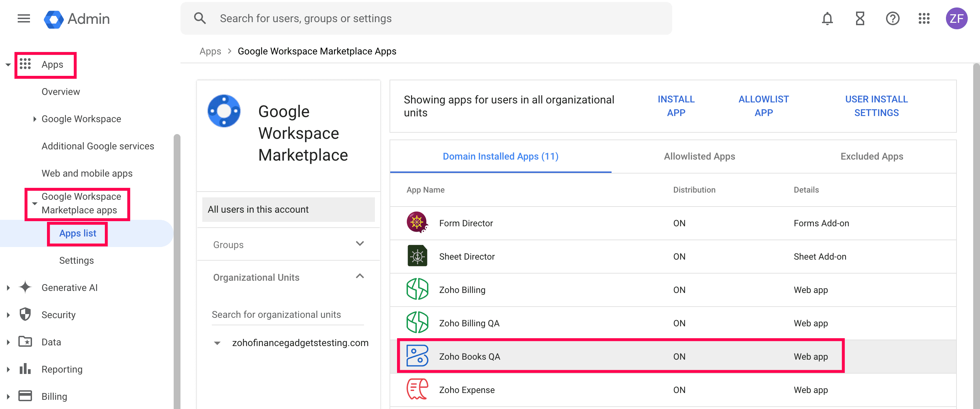Select the Security shield icon
This screenshot has height=409, width=980.
[x=25, y=314]
